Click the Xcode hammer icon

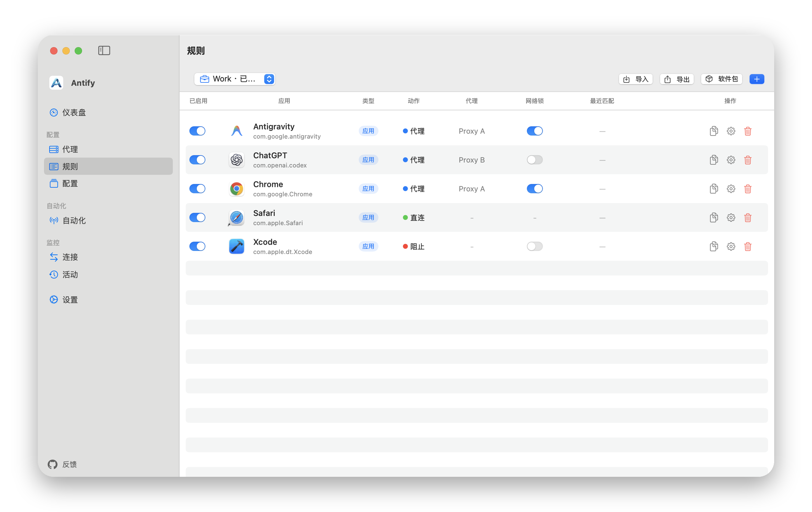[x=236, y=246]
